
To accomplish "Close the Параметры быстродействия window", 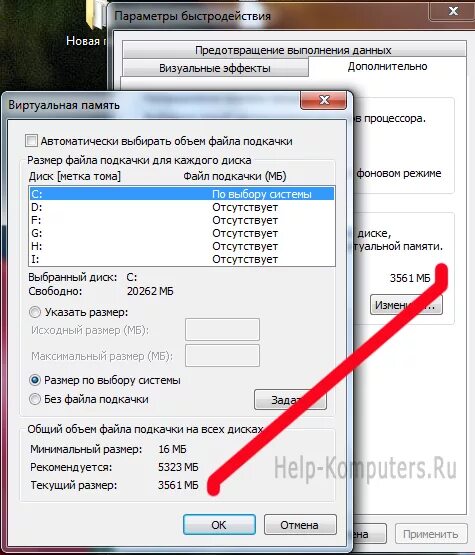I will click(x=453, y=11).
